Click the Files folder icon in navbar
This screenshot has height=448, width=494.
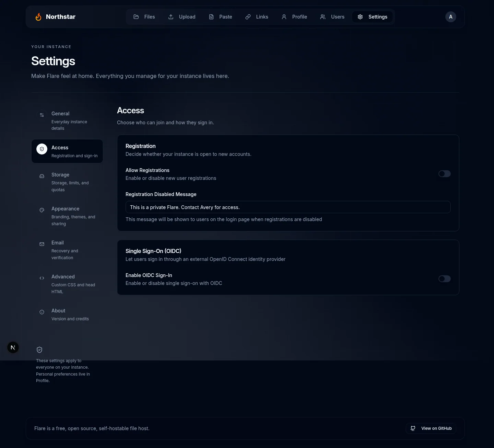point(136,17)
